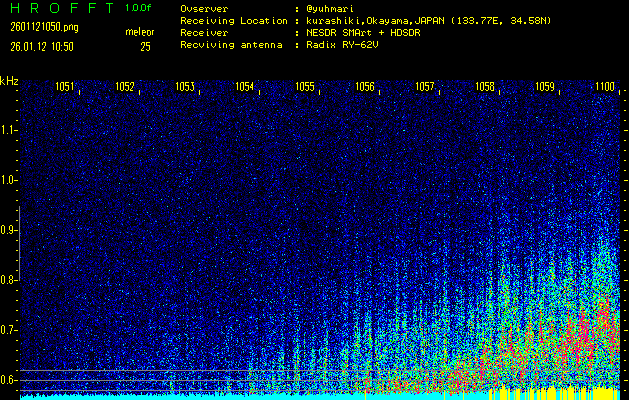
Task: Click the HROFFT title text
Action: 61,8
